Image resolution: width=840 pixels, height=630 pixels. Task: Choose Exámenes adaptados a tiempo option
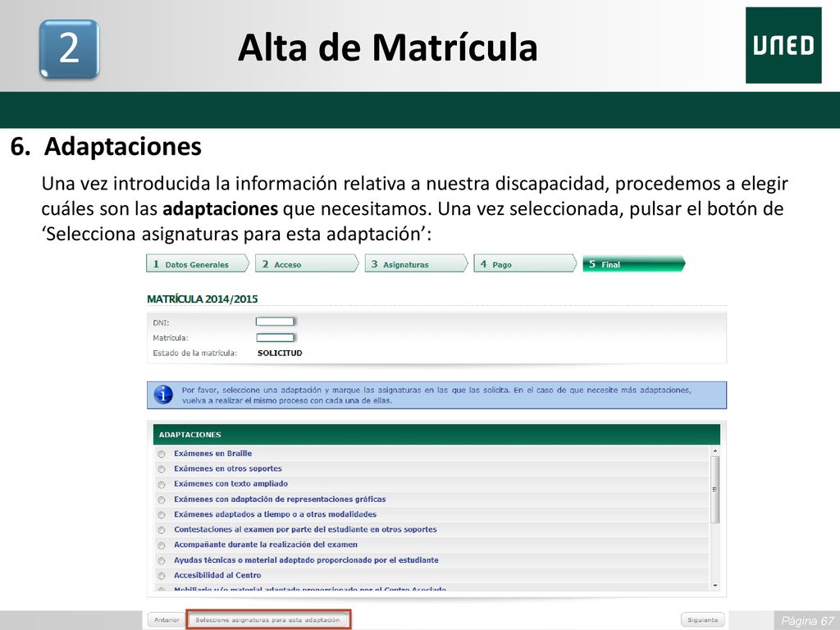[x=162, y=515]
